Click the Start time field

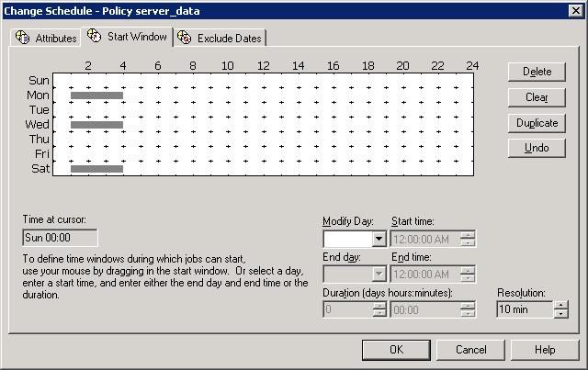point(424,240)
